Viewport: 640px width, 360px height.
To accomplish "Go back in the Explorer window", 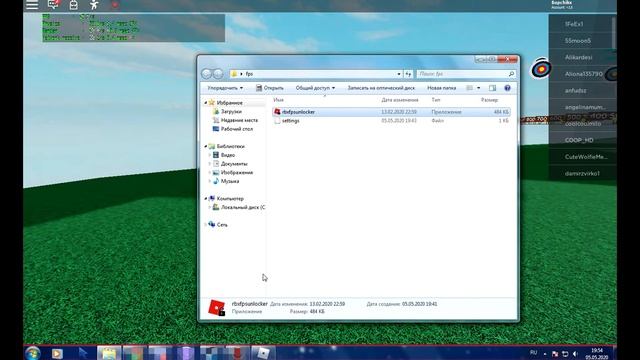I will click(207, 73).
